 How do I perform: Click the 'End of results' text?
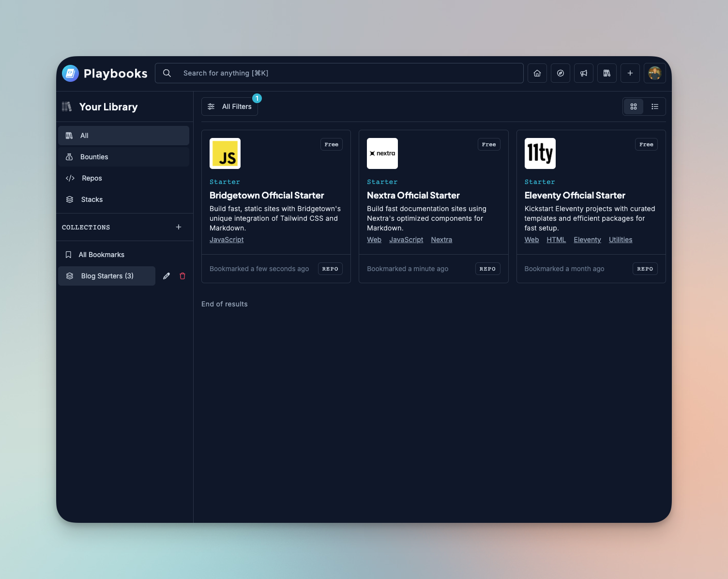[225, 304]
